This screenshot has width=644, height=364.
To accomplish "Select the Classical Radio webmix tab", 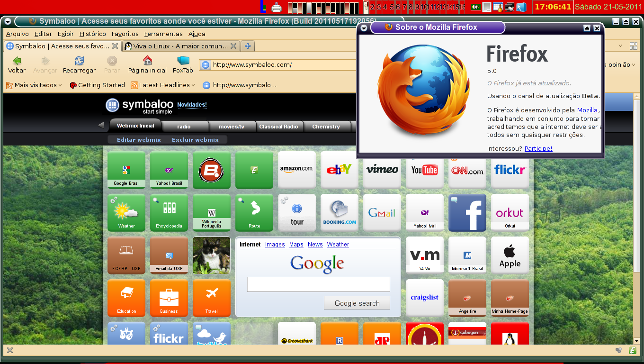I will [x=278, y=127].
